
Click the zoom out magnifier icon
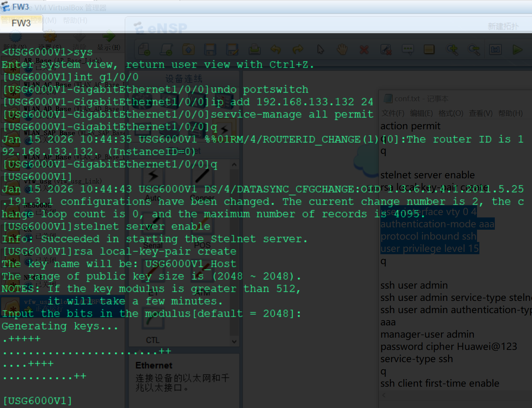[474, 50]
